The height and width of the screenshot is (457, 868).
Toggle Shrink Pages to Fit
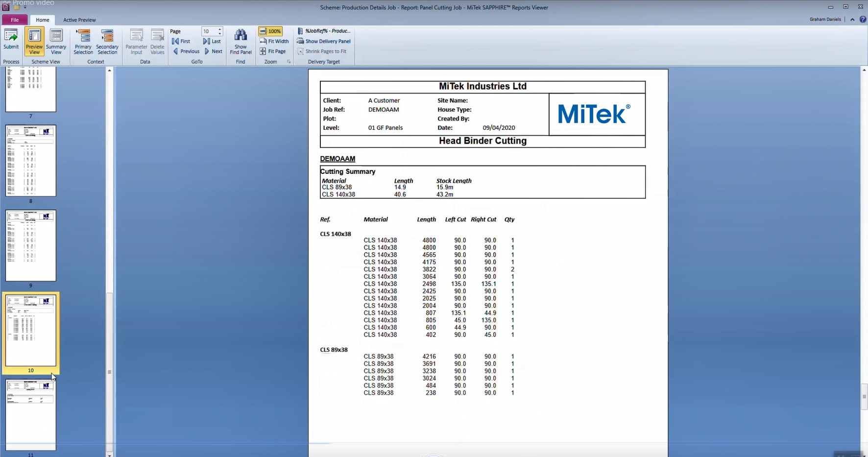click(322, 51)
